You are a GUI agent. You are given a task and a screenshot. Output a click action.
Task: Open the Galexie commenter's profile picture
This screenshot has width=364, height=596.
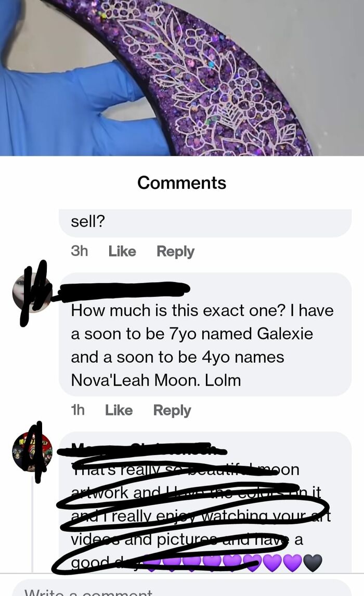click(x=32, y=293)
